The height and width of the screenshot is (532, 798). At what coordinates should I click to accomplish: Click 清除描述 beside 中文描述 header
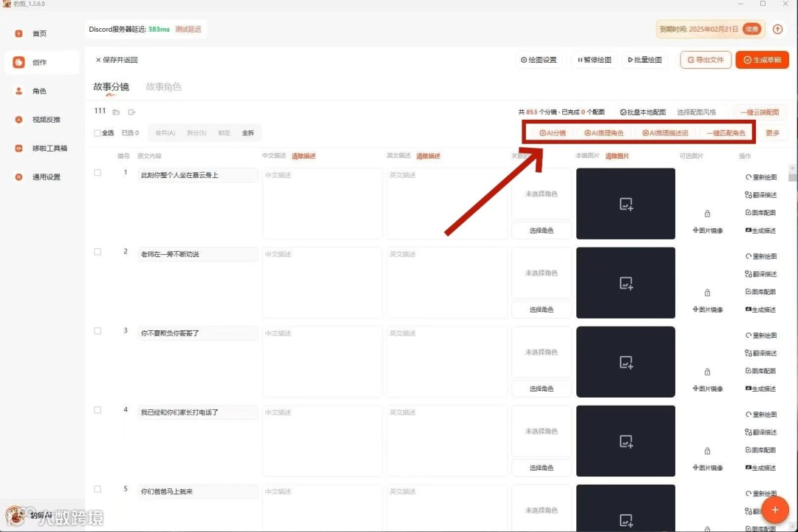(304, 157)
